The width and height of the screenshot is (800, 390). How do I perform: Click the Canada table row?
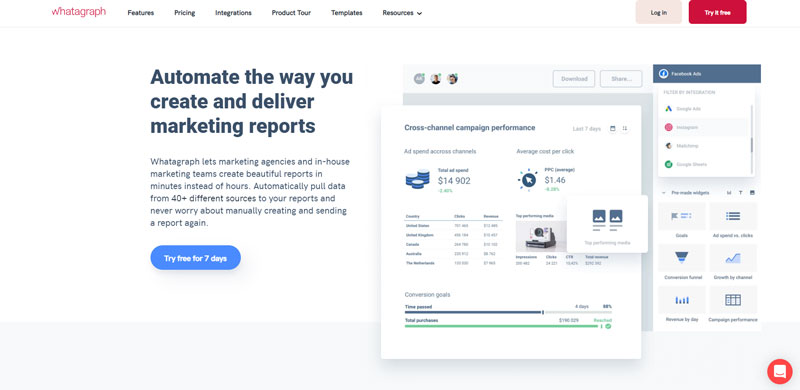(454, 244)
